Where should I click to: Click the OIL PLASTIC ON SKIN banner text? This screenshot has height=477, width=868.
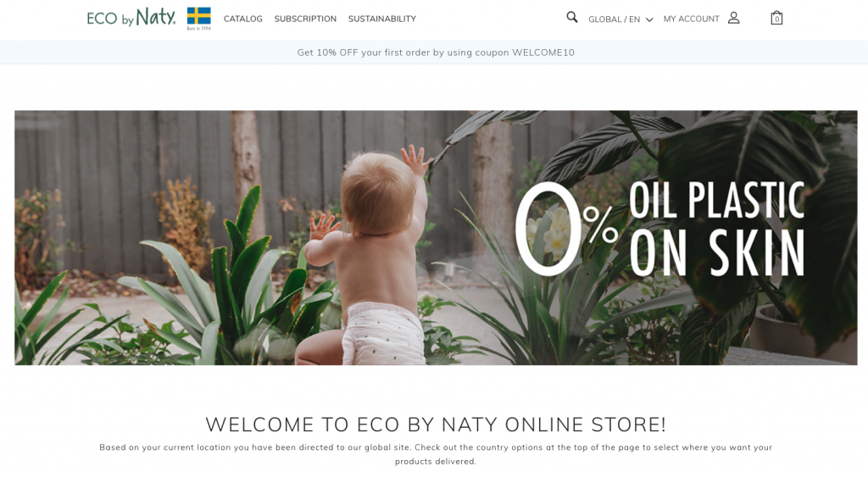pyautogui.click(x=717, y=229)
